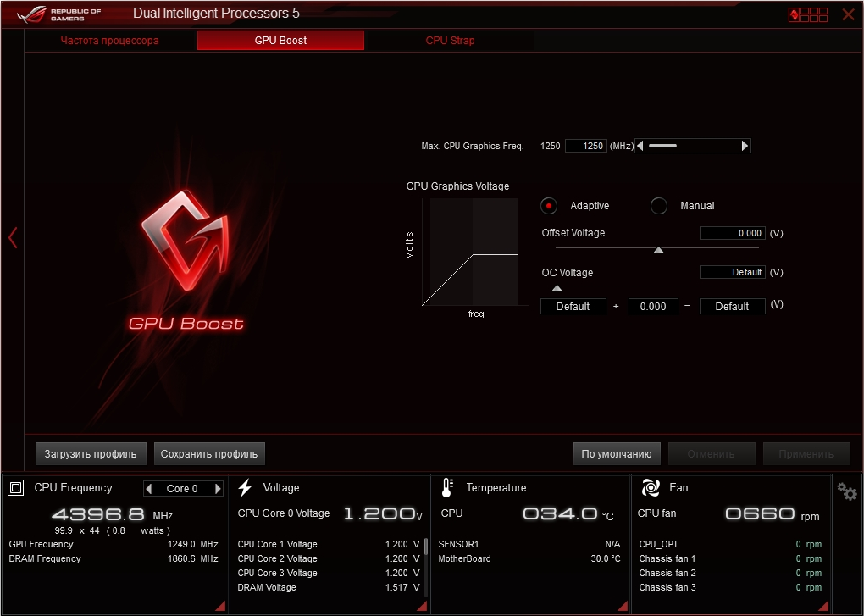This screenshot has width=864, height=616.
Task: Click the Voltage panel scrollbar
Action: click(x=426, y=547)
